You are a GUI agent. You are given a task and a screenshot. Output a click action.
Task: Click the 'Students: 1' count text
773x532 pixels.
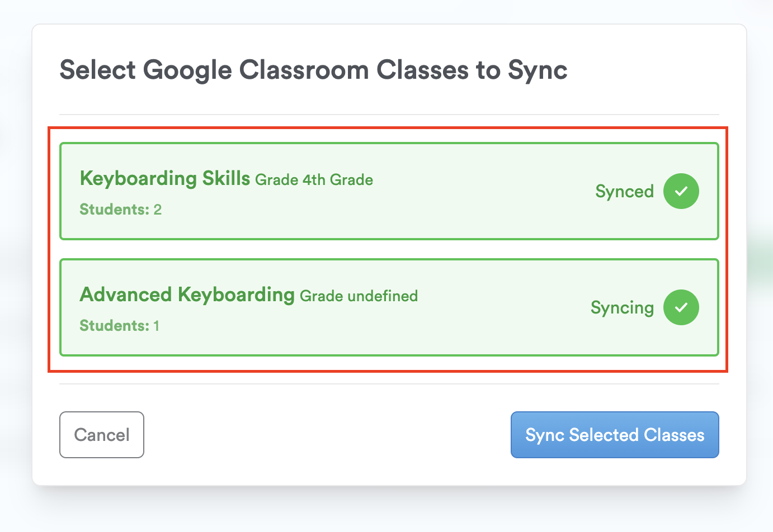[120, 326]
